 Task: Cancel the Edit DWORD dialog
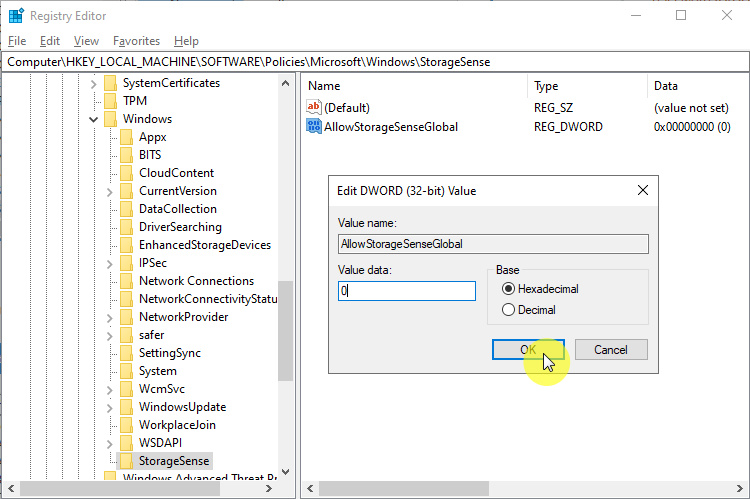[610, 350]
